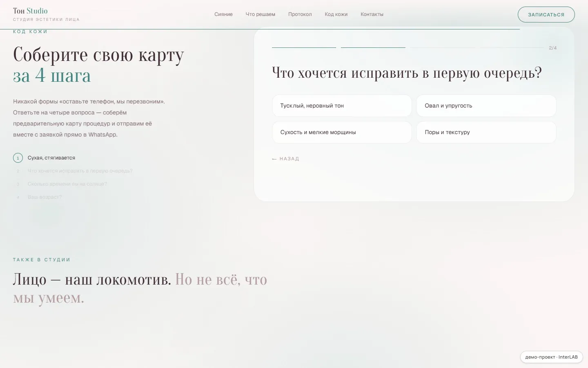This screenshot has width=588, height=368.
Task: Choose the Овал и упругость answer
Action: tap(486, 106)
